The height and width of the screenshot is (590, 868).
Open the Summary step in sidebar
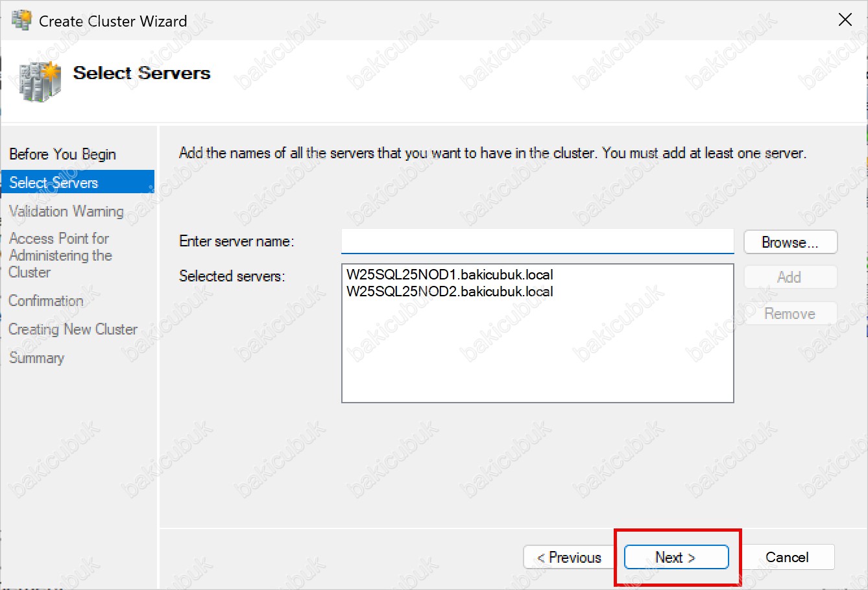tap(36, 358)
